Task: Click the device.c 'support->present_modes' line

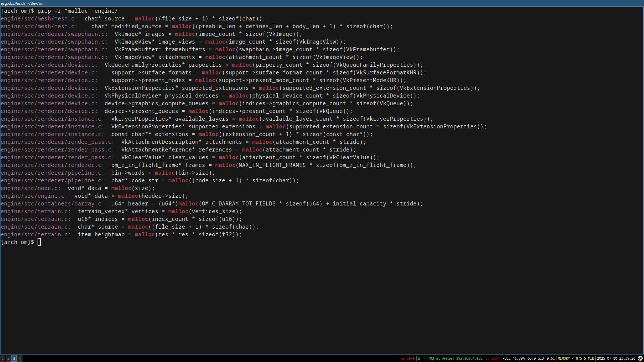Action: [x=203, y=80]
